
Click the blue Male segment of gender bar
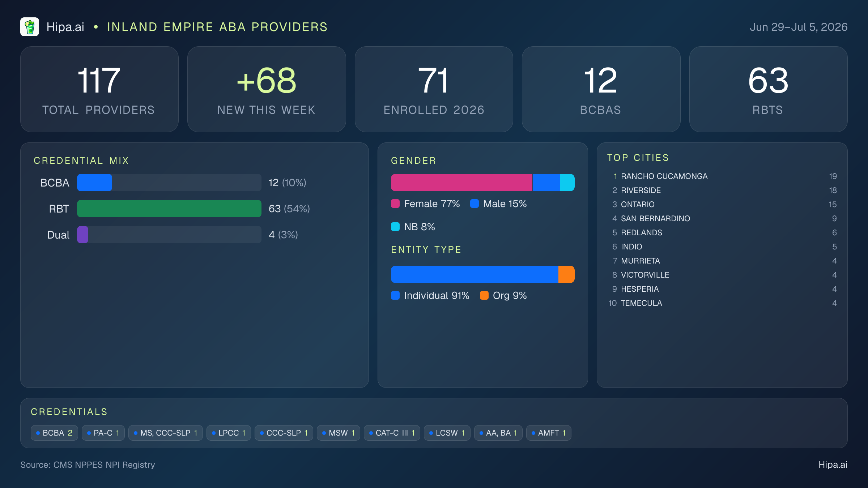546,183
